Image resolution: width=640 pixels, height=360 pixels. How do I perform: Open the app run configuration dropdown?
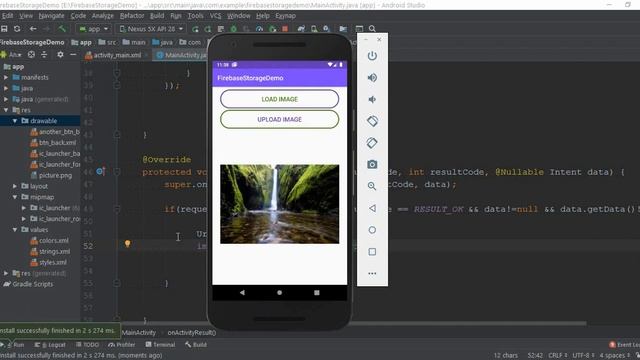(93, 29)
